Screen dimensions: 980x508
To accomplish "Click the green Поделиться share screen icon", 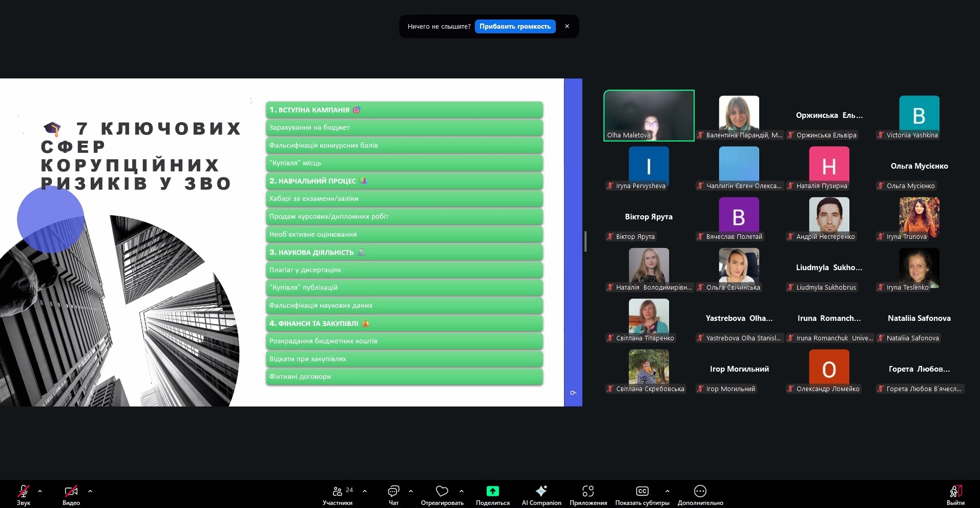I will [x=492, y=492].
